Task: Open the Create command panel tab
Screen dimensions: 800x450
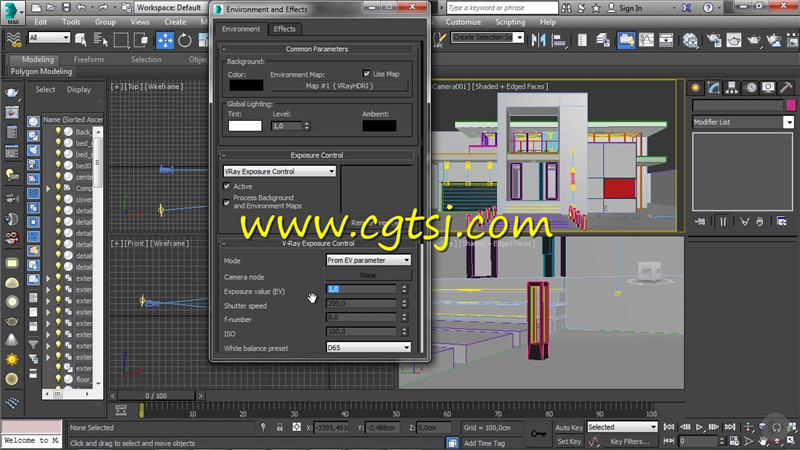Action: (695, 88)
